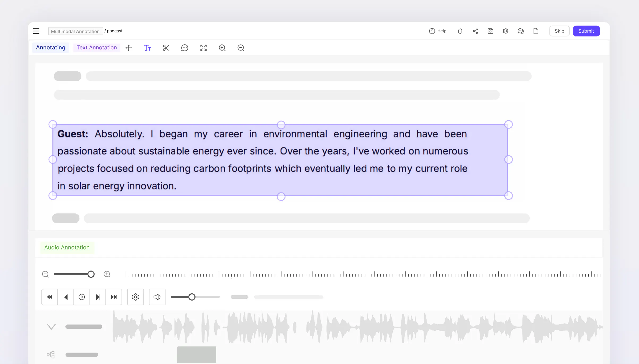
Task: Zoom in on the document
Action: 222,48
